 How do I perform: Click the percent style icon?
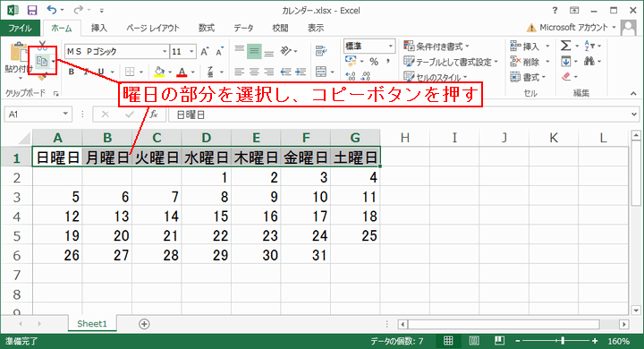(x=374, y=62)
